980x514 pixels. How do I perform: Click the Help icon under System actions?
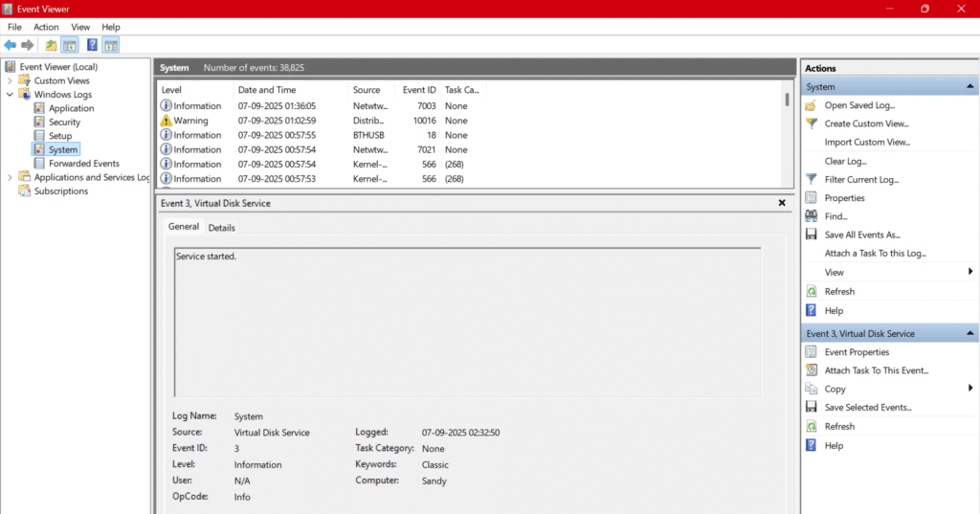812,310
